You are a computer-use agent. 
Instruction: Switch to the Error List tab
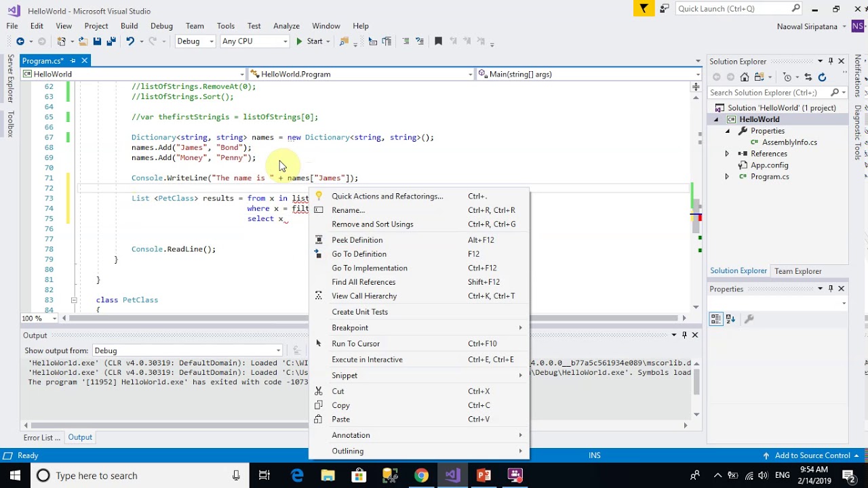(42, 438)
